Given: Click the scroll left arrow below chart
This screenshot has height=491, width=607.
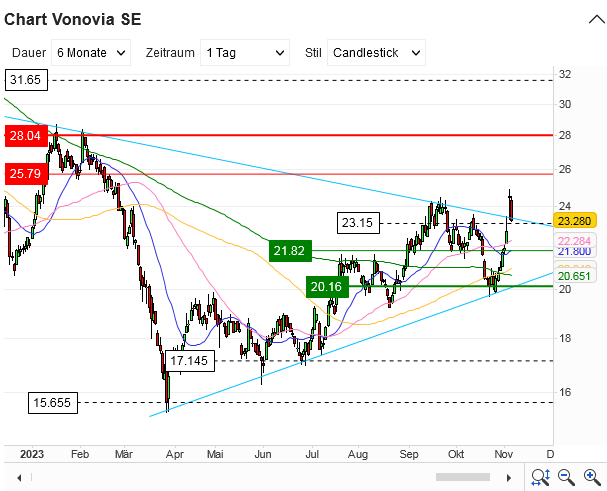Looking at the screenshot, I should 19,478.
